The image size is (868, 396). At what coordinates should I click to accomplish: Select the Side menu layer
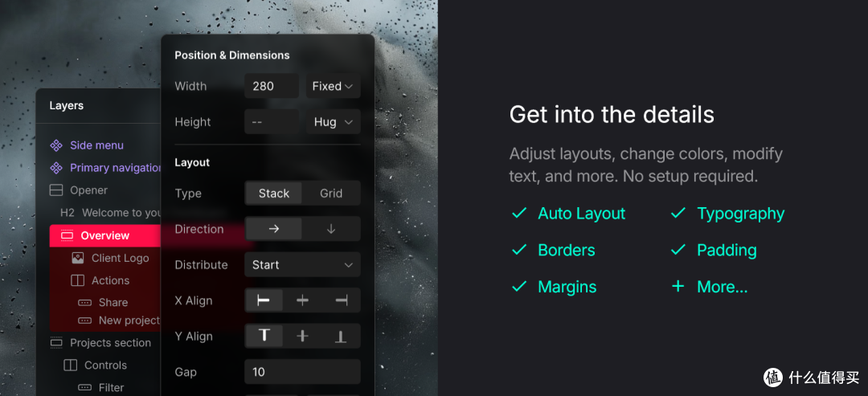(96, 145)
